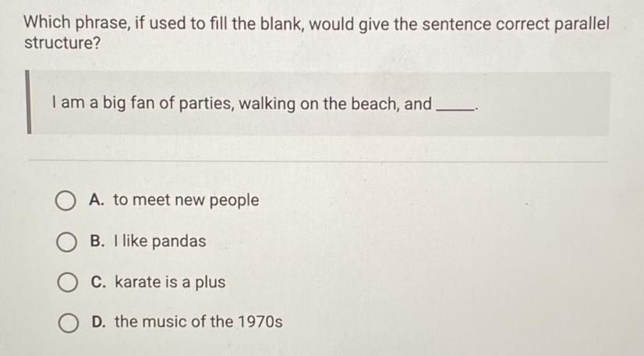Click the bold letter label "A."

click(x=97, y=200)
